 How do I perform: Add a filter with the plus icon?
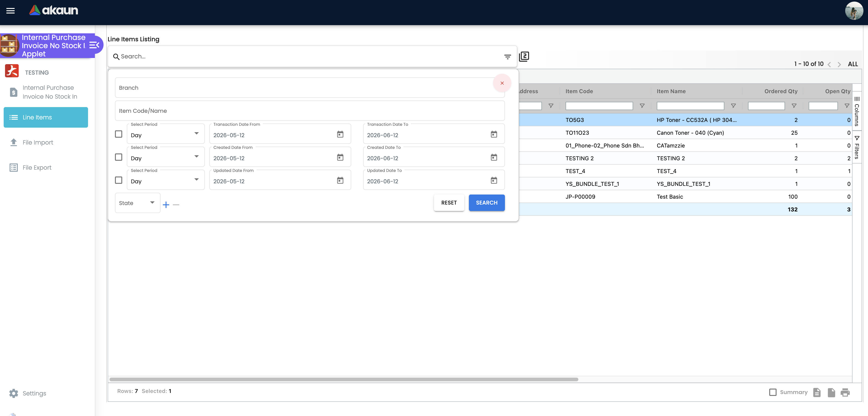(166, 205)
